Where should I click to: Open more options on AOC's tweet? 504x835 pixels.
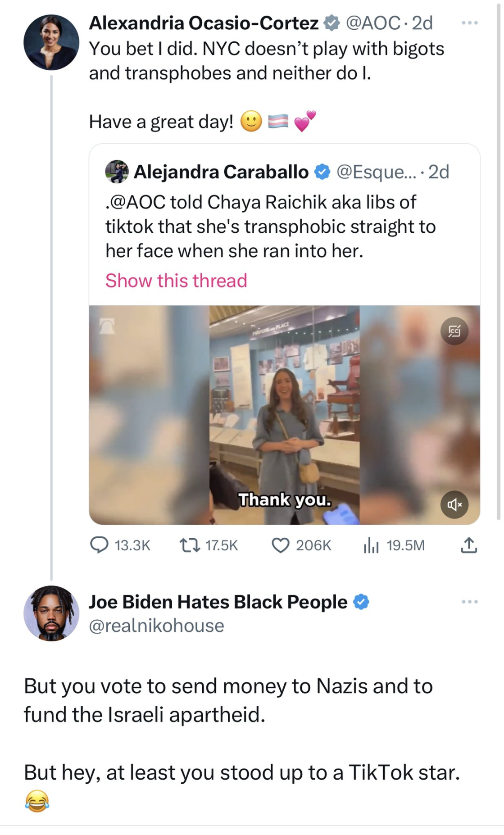click(x=470, y=23)
